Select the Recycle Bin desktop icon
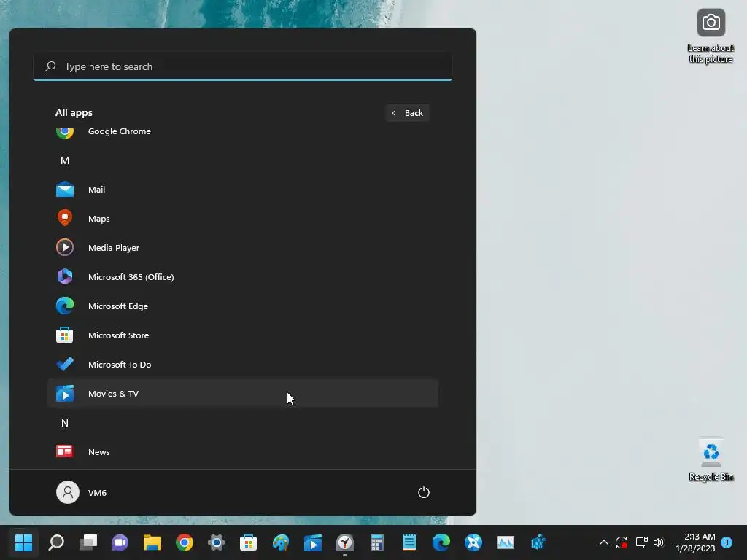747x560 pixels. (x=711, y=459)
